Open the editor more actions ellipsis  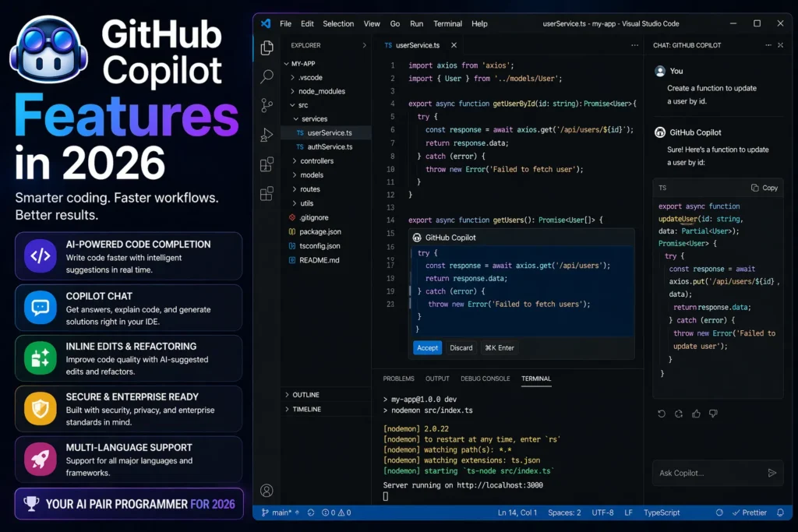point(634,45)
